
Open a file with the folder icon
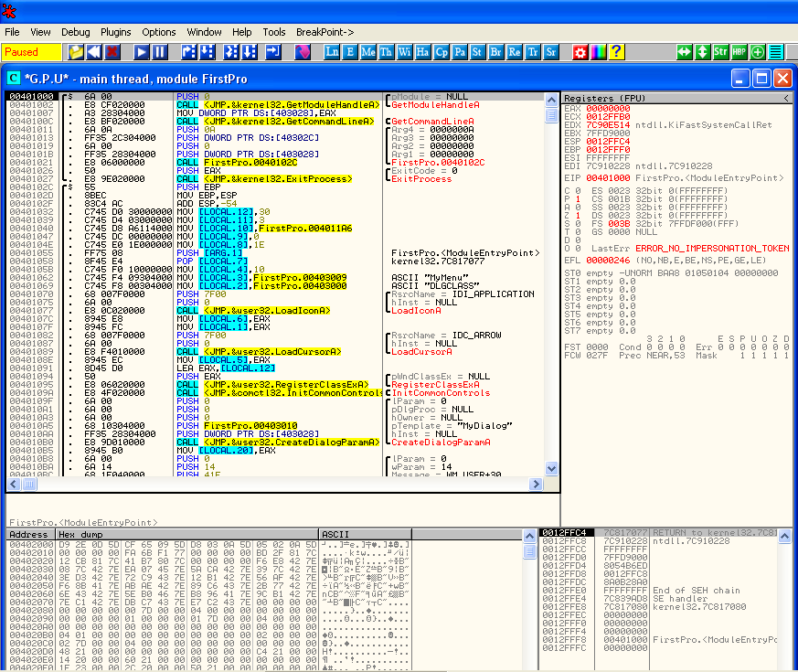(x=76, y=52)
